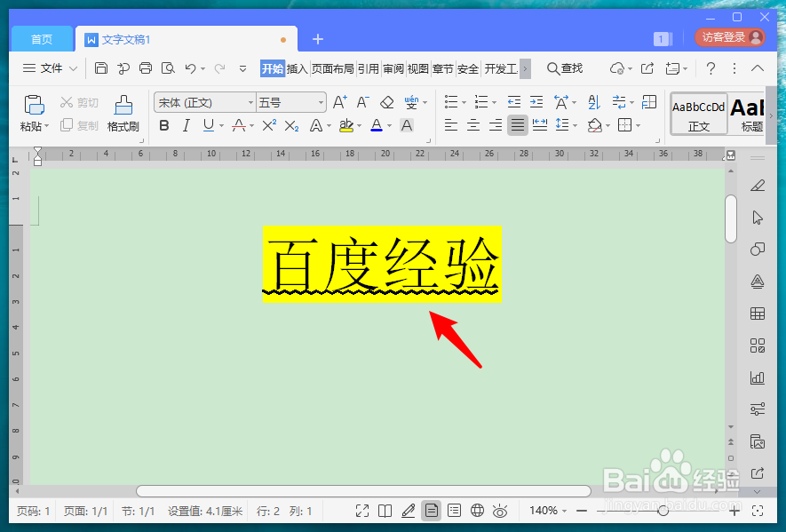
Task: Click the Copy (复制) button
Action: [x=79, y=125]
